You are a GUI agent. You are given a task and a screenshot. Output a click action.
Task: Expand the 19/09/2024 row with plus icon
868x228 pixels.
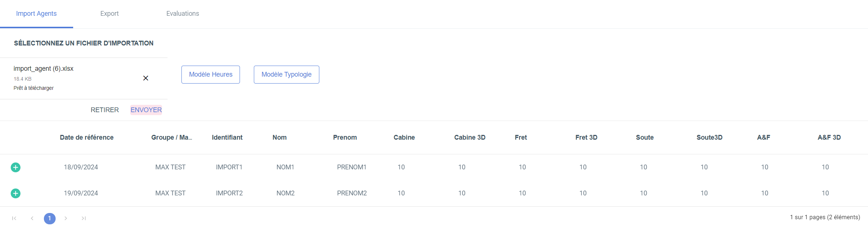[x=15, y=193]
